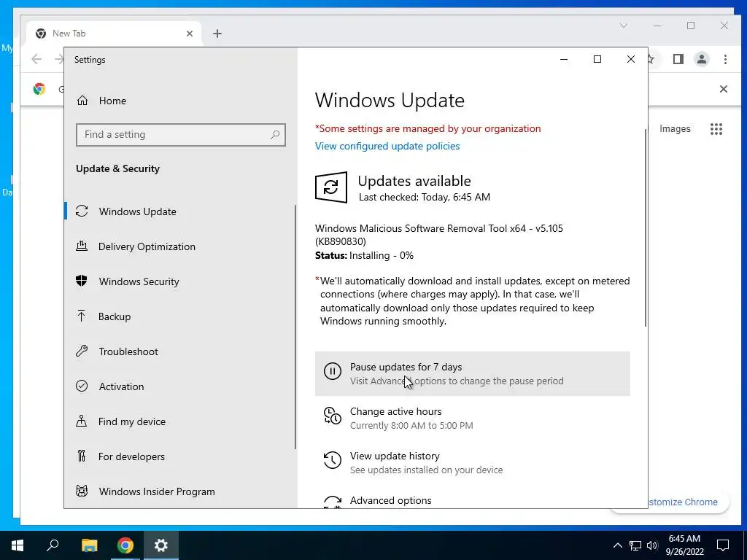Click View configured update policies link

[387, 146]
